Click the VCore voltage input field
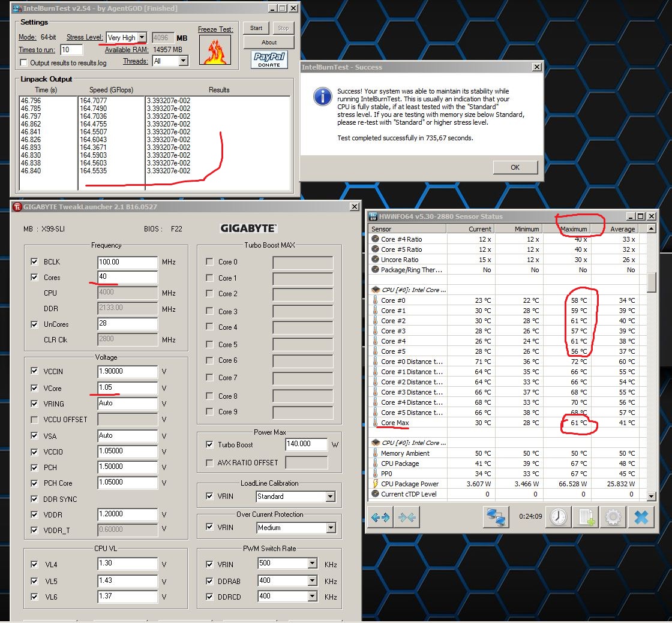This screenshot has width=672, height=623. point(127,388)
